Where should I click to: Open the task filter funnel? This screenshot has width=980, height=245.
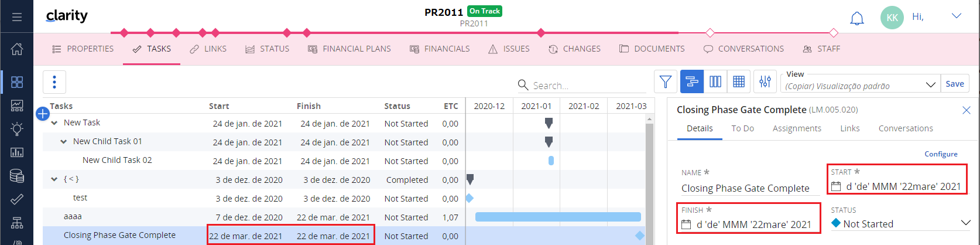pos(665,82)
